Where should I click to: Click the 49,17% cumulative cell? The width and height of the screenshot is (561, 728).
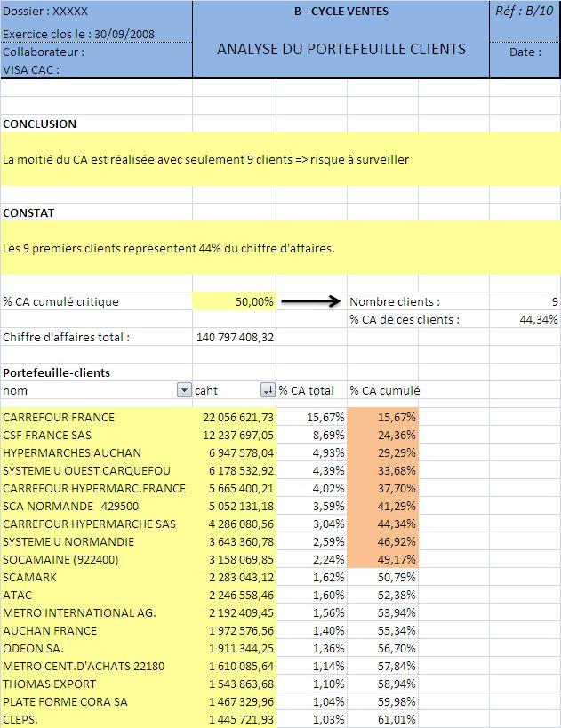click(x=382, y=559)
